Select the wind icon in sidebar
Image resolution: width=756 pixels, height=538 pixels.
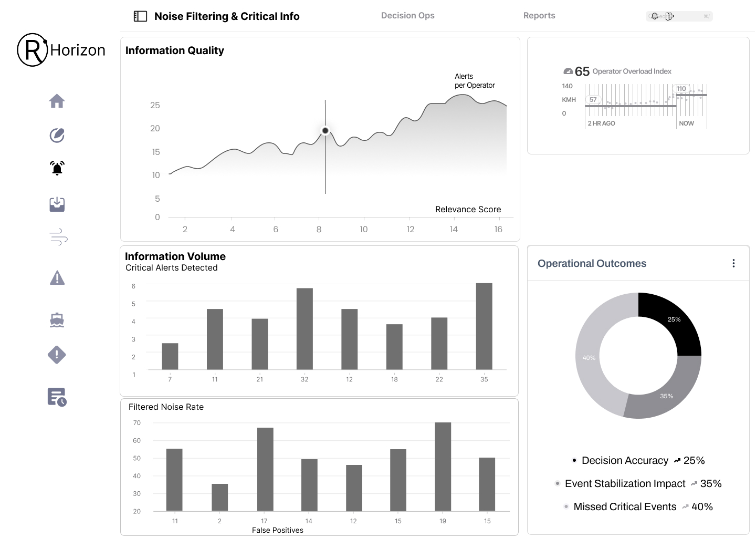(58, 237)
